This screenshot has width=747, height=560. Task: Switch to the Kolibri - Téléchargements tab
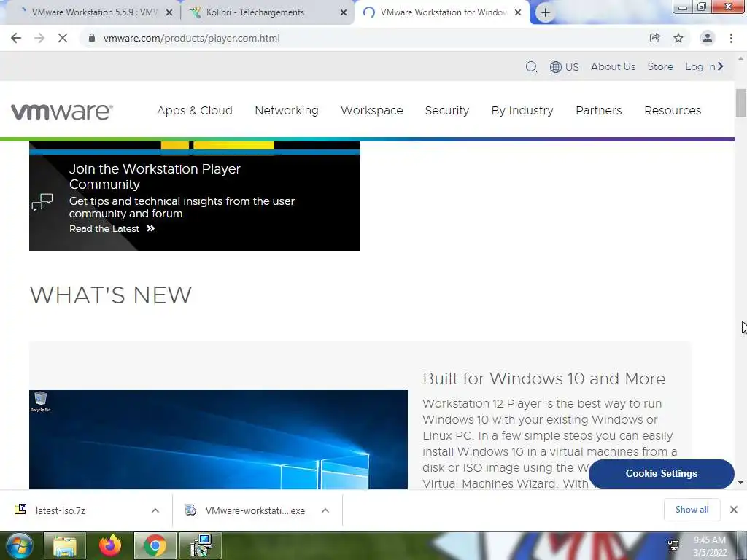(267, 13)
